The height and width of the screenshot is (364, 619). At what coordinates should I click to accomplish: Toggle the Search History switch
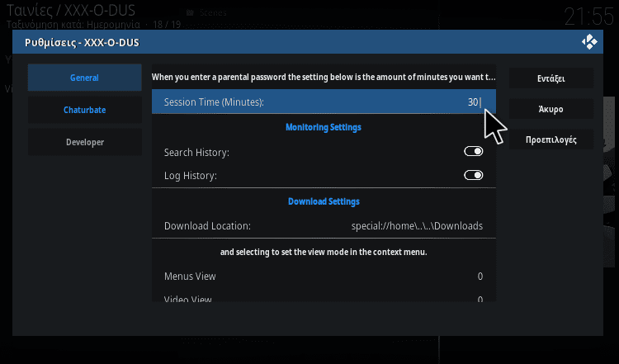tap(474, 151)
